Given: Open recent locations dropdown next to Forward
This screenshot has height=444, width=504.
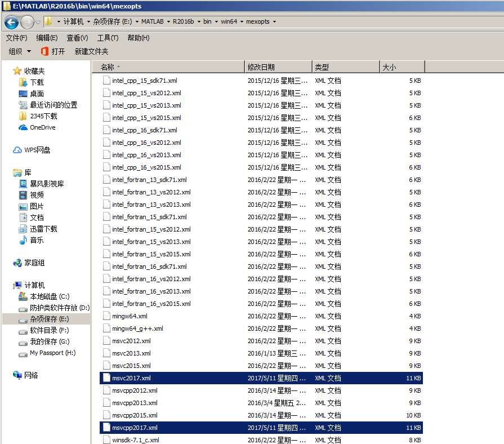Looking at the screenshot, I should click(x=38, y=22).
